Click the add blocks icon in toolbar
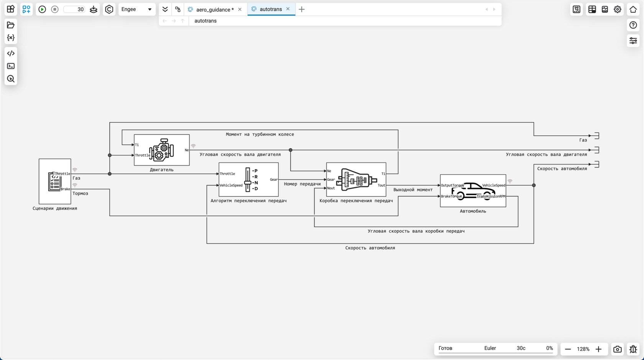This screenshot has width=644, height=360. click(x=26, y=9)
